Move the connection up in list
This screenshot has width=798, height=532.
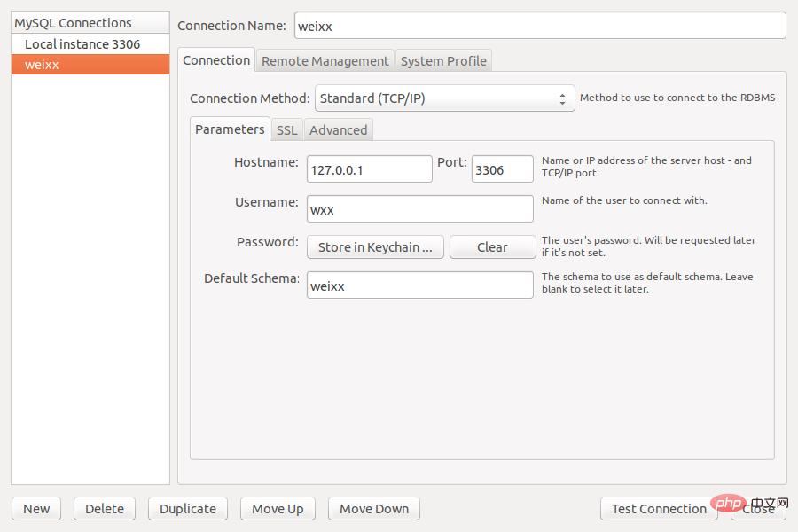click(x=278, y=509)
